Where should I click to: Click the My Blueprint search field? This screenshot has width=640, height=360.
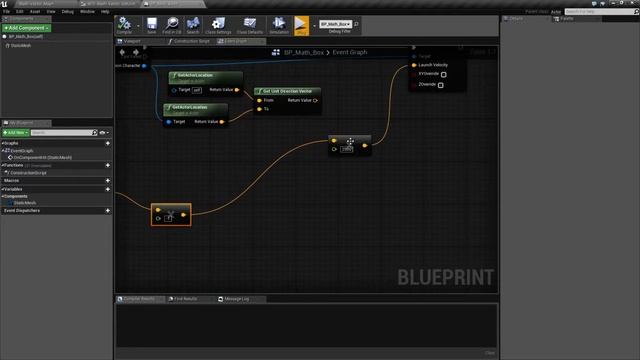click(x=62, y=133)
